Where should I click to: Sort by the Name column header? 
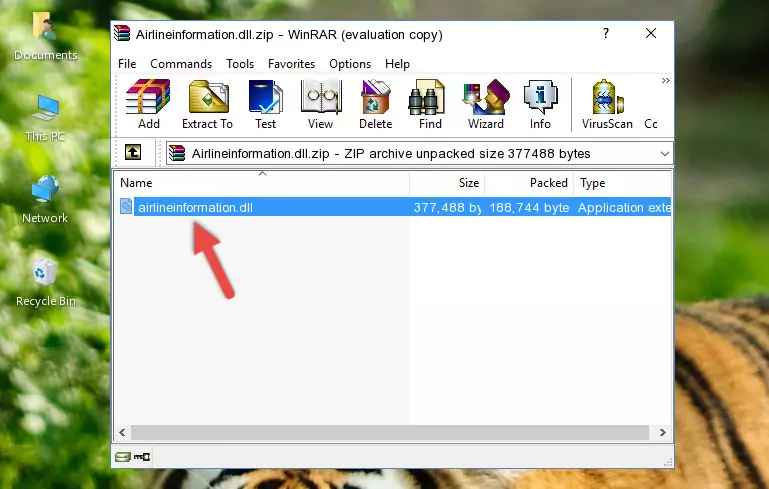(262, 183)
